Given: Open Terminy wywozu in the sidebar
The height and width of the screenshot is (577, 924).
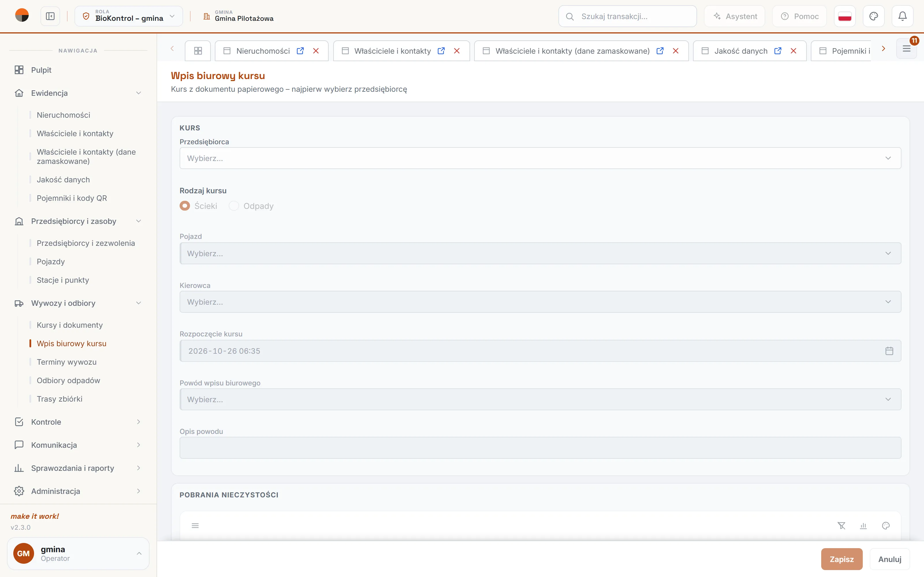Looking at the screenshot, I should [66, 362].
